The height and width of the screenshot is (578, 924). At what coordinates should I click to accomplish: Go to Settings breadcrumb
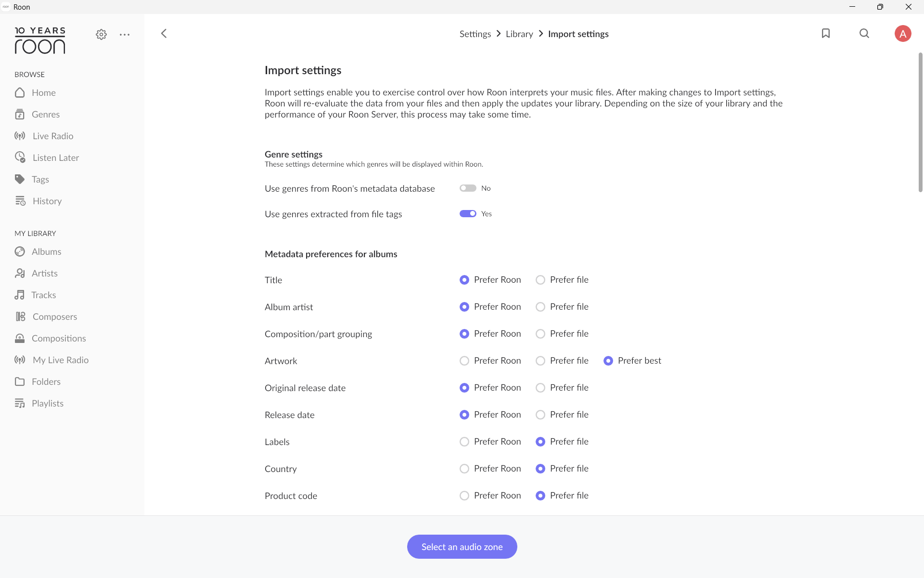[475, 34]
